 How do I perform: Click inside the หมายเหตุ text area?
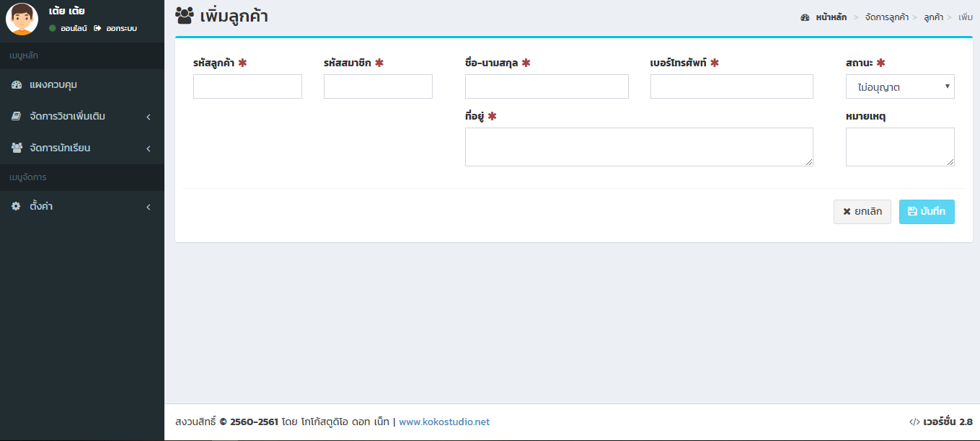(900, 147)
